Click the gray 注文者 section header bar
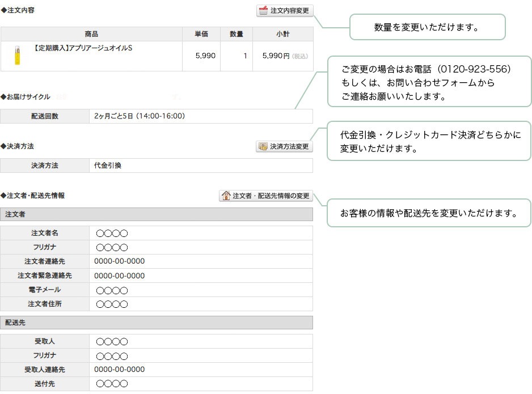The height and width of the screenshot is (394, 532). (157, 214)
